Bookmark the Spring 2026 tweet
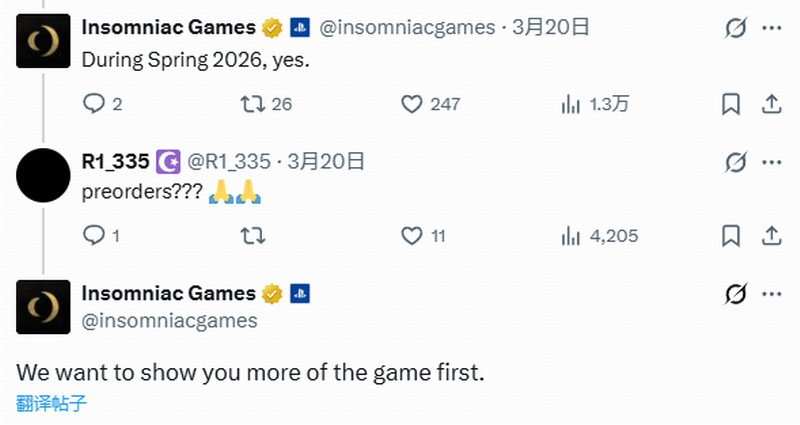Screen dimensions: 800x425 (731, 103)
